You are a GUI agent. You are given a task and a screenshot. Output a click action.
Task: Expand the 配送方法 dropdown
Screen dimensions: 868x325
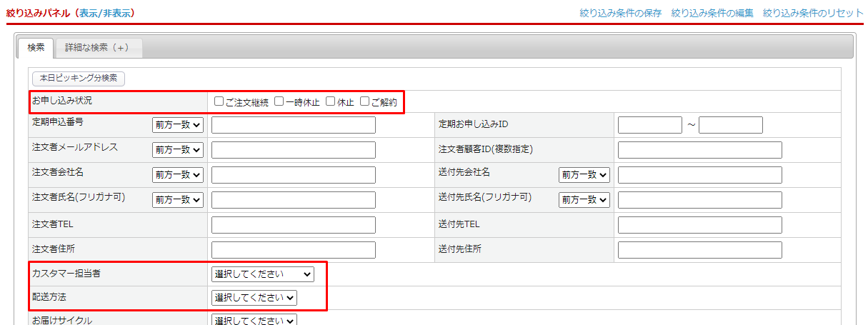[x=254, y=298]
